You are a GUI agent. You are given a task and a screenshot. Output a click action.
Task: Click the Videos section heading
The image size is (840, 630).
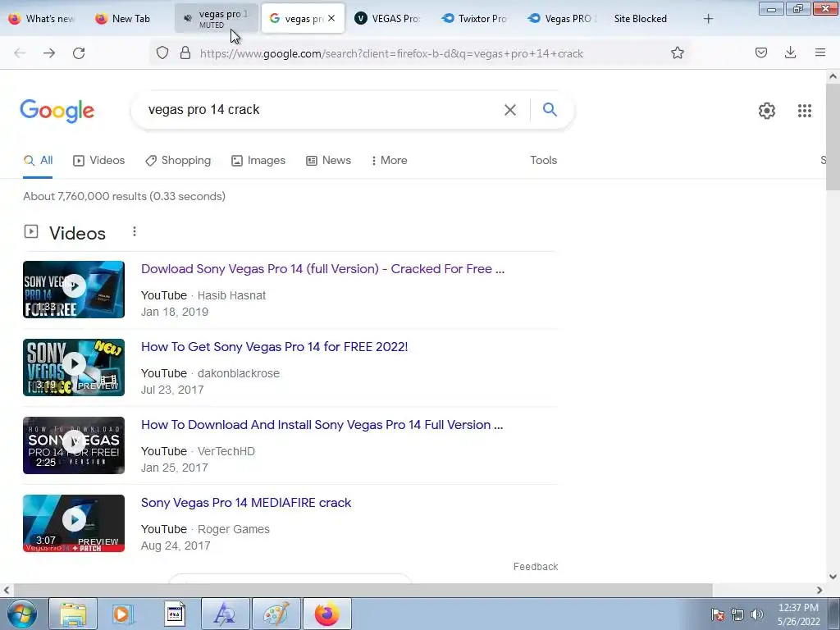pos(77,234)
